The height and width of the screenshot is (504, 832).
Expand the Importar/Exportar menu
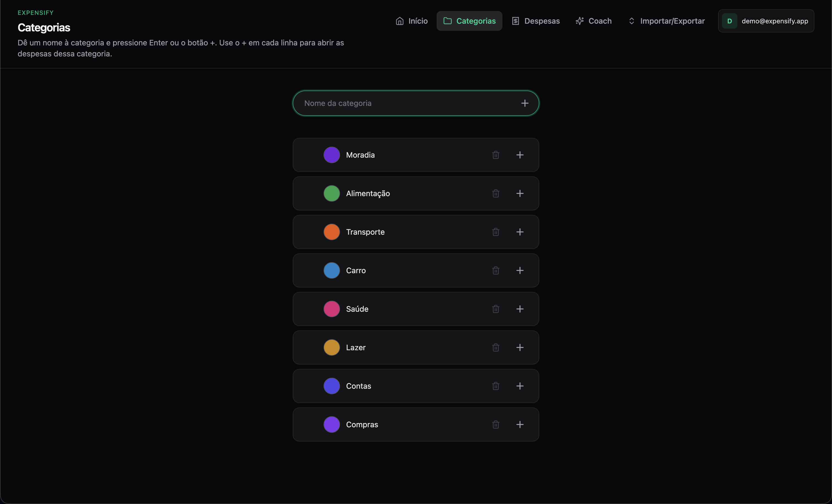click(x=666, y=21)
